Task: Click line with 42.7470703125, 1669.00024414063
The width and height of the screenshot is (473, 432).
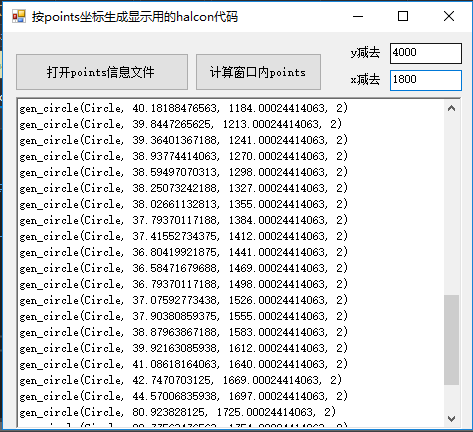Action: click(180, 380)
